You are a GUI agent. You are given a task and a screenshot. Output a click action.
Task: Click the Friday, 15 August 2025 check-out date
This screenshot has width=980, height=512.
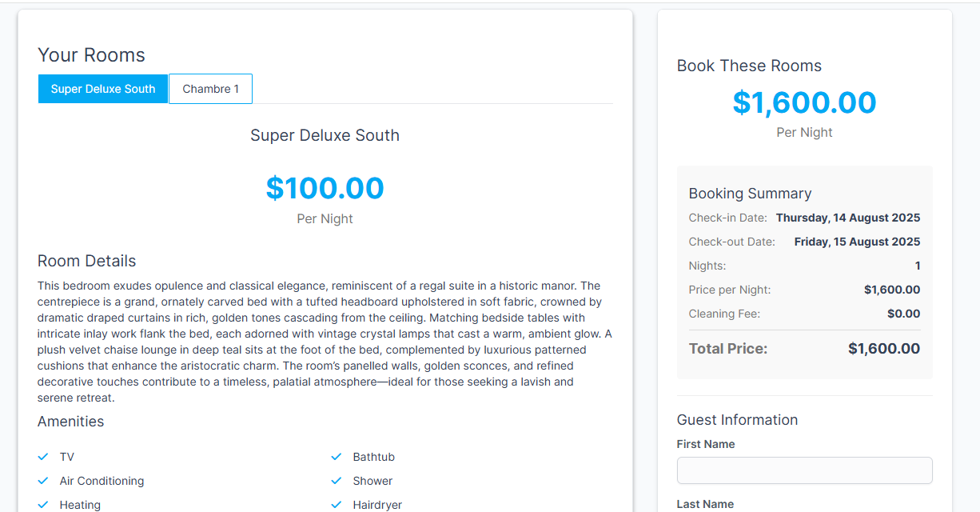pos(857,242)
